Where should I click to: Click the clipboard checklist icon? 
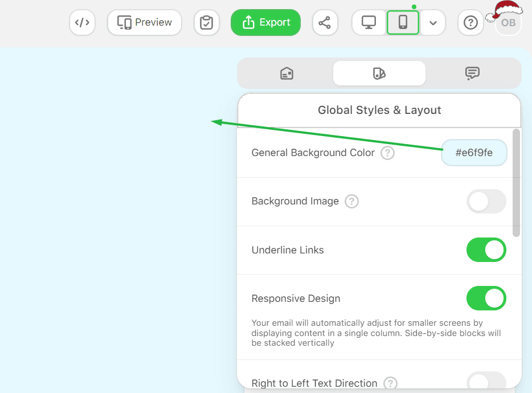206,22
